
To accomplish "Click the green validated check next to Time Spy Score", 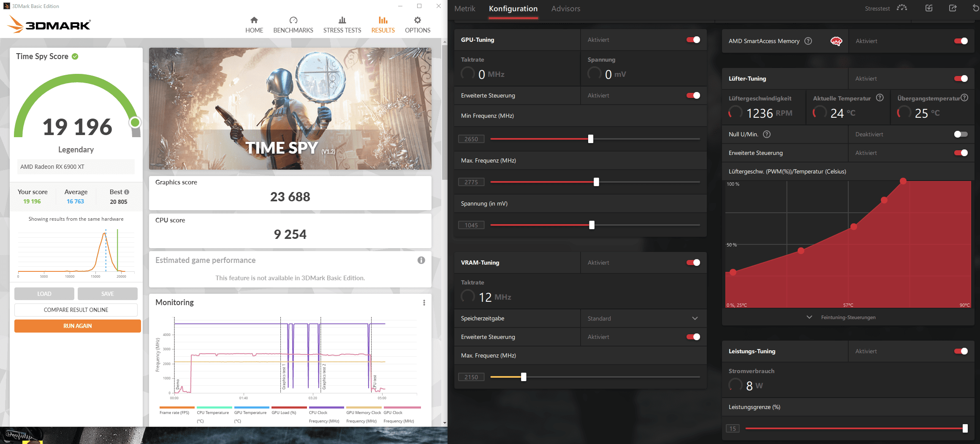I will [x=75, y=57].
